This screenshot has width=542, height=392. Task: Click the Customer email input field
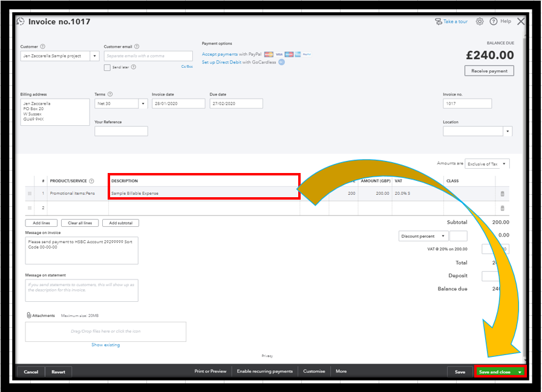tap(148, 56)
